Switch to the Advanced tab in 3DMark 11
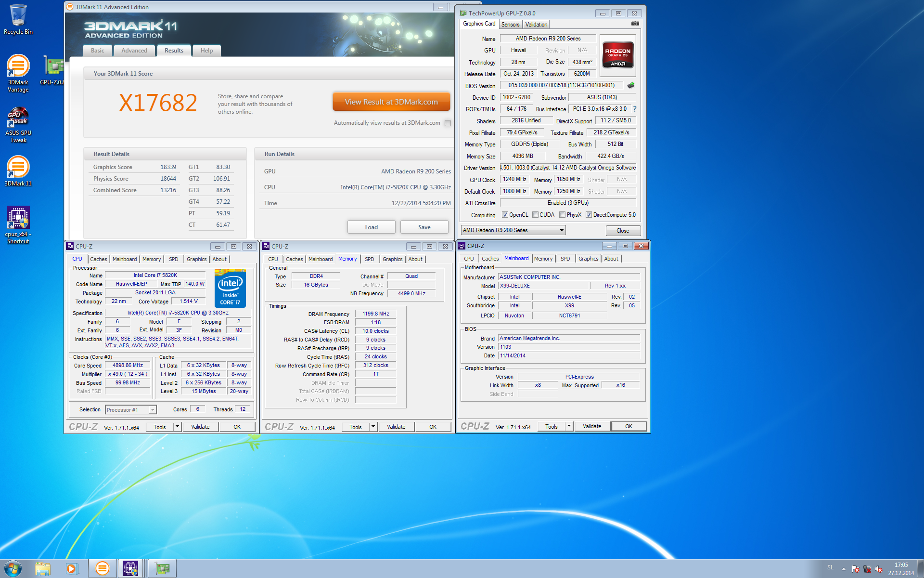924x578 pixels. pos(134,51)
